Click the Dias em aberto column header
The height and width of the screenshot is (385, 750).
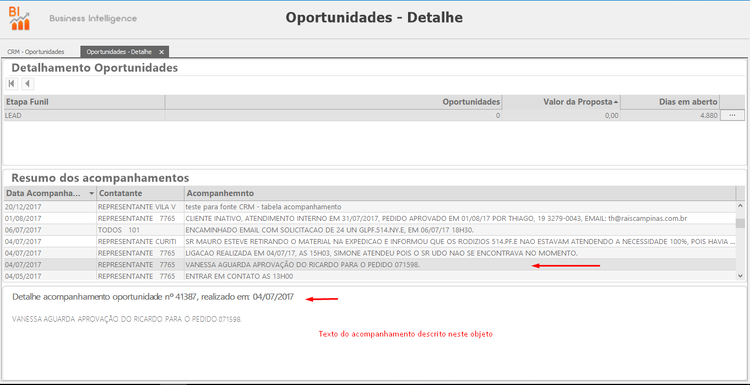(671, 102)
